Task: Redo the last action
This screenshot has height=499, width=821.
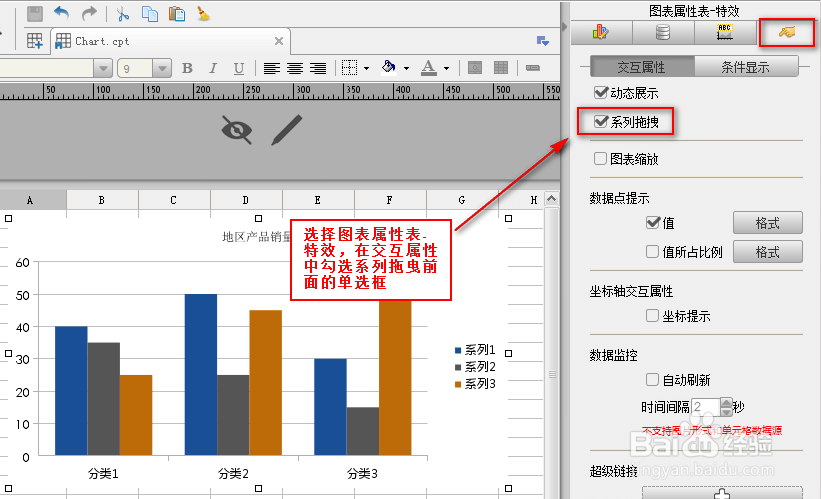Action: [x=89, y=13]
